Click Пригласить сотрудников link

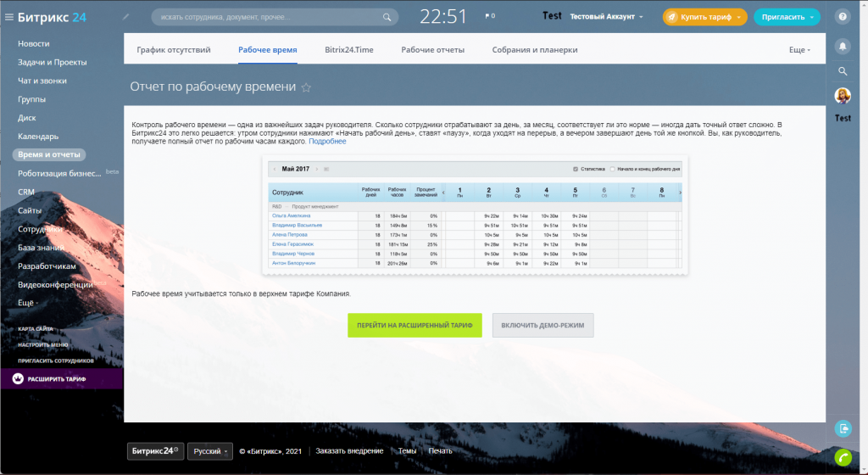[55, 360]
